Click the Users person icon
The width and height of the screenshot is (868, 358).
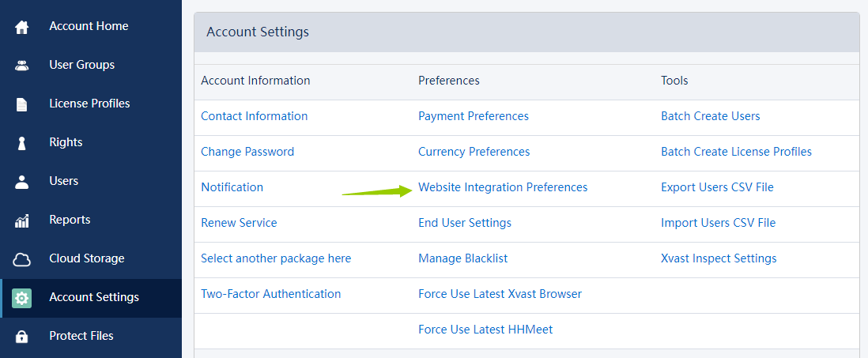point(22,182)
